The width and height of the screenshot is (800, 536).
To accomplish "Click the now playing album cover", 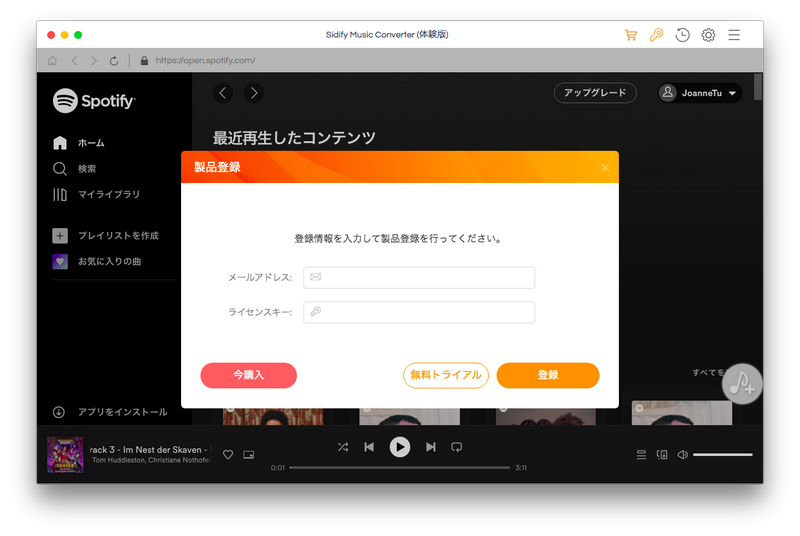I will pyautogui.click(x=65, y=454).
